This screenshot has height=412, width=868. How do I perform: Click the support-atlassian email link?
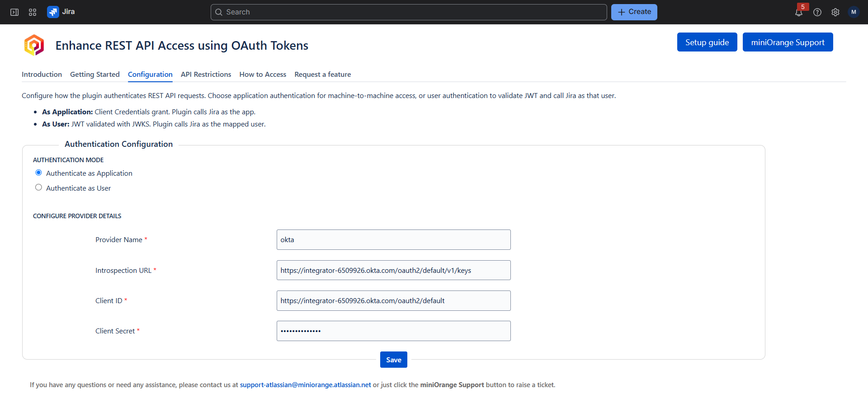pyautogui.click(x=305, y=385)
